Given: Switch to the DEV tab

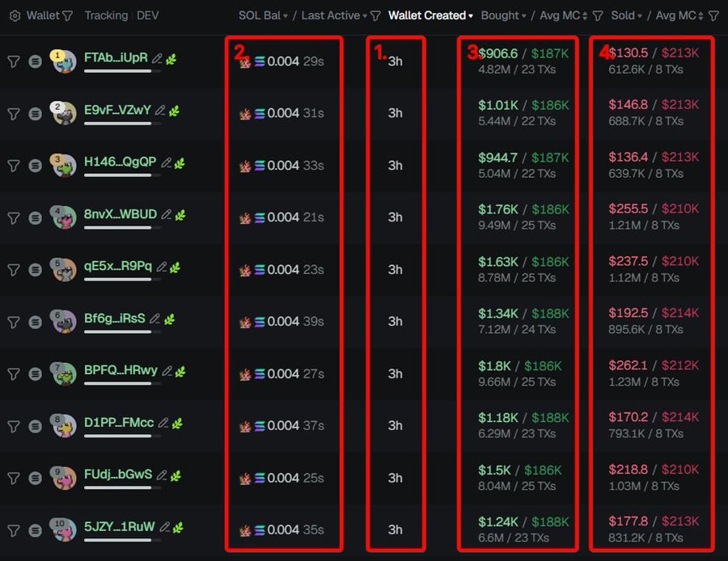Looking at the screenshot, I should coord(148,15).
